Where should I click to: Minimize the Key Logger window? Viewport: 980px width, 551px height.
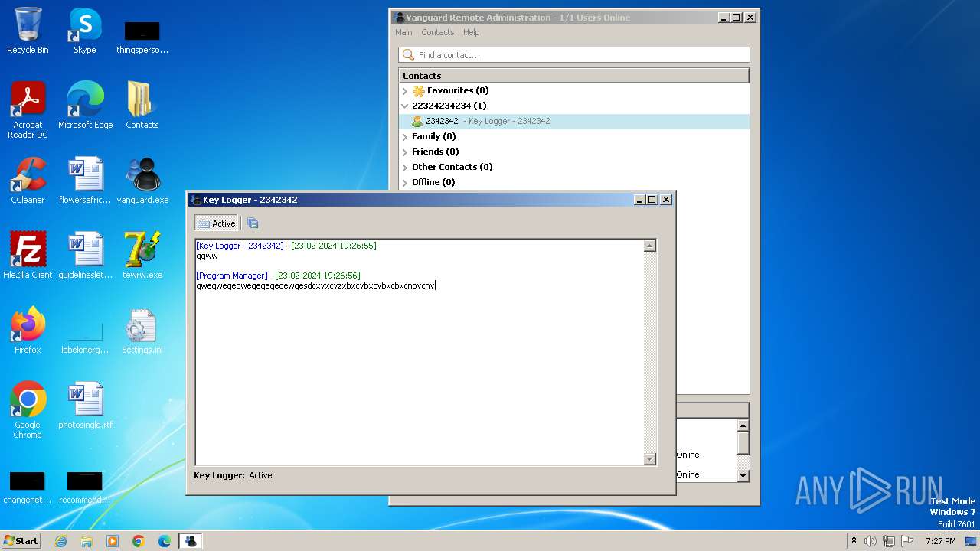pyautogui.click(x=639, y=200)
